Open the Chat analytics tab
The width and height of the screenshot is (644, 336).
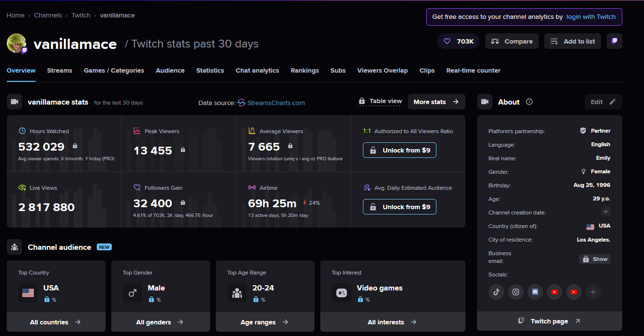coord(257,70)
